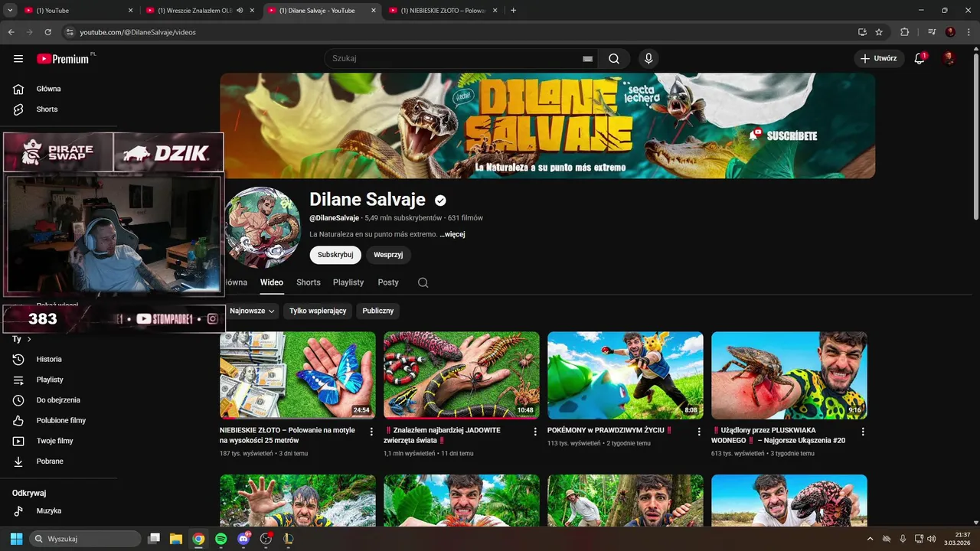Close the Dilane Salvaje browser tab
Viewport: 980px width, 551px height.
pos(374,11)
